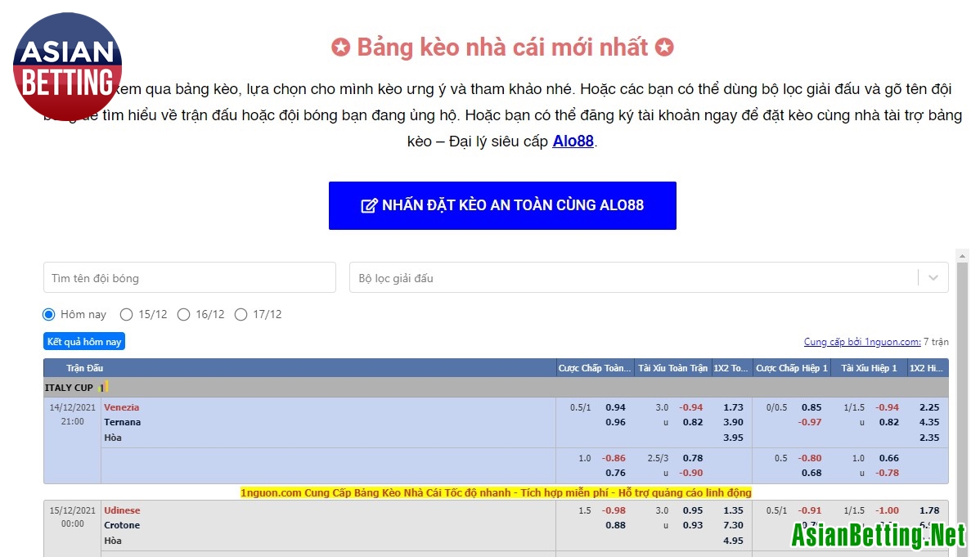Click the ITALY CUP league row
The width and height of the screenshot is (980, 557).
pos(496,388)
